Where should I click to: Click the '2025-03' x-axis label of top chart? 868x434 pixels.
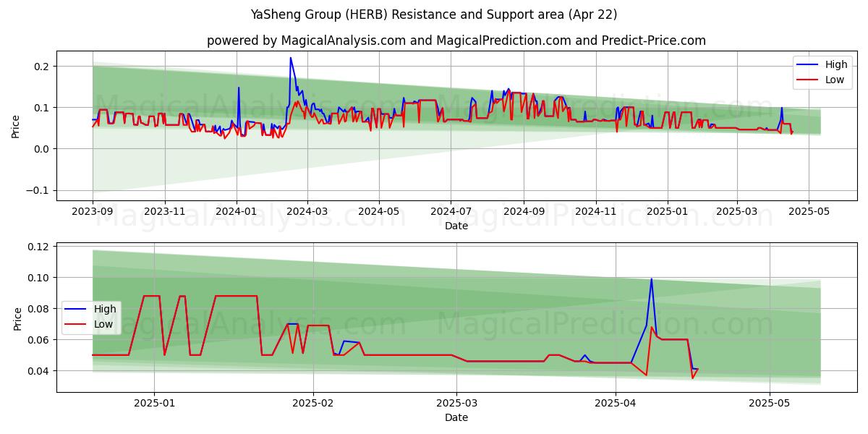click(x=737, y=213)
